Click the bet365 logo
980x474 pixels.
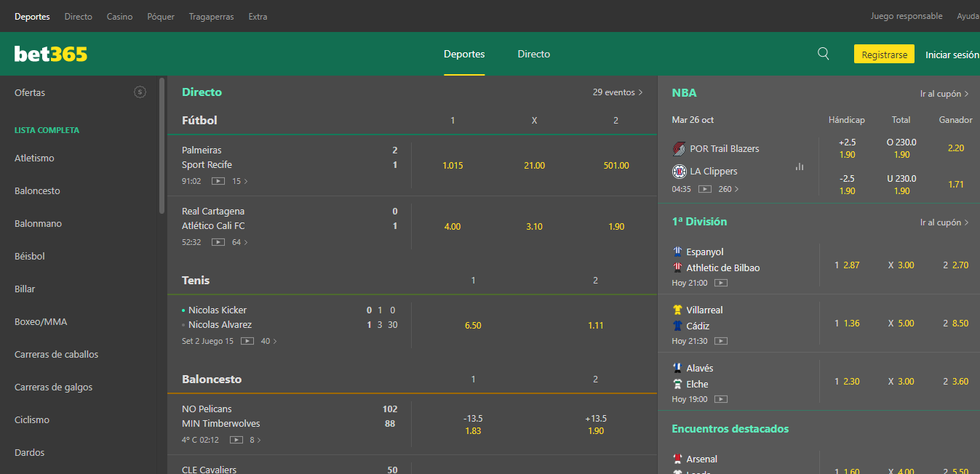[51, 54]
